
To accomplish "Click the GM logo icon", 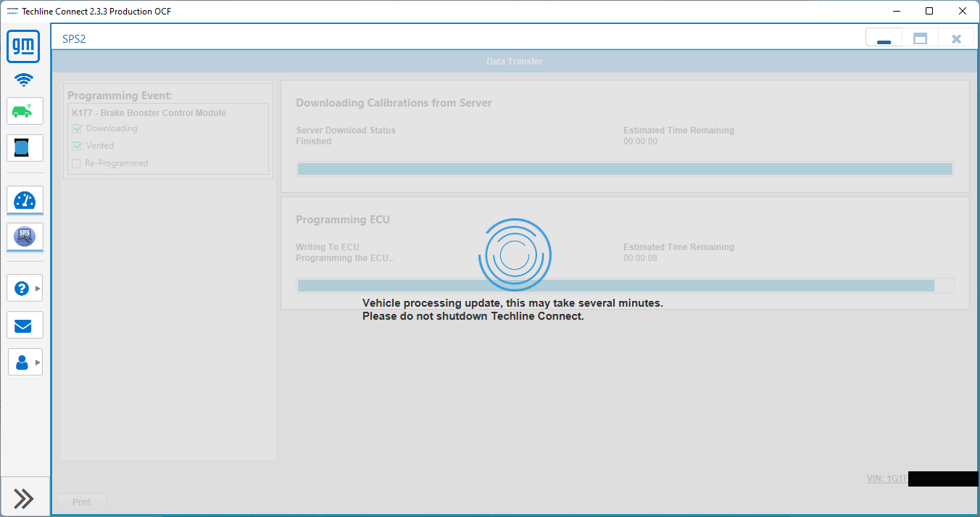I will (24, 47).
